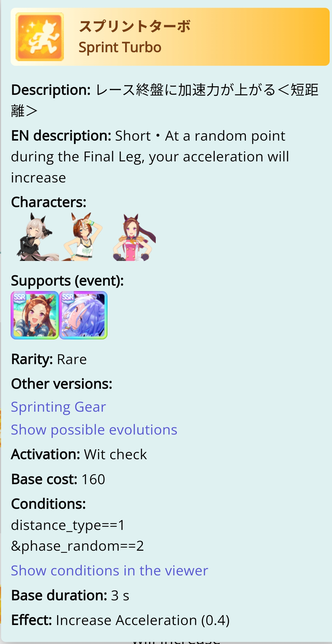Click the SSR badge on second support card
332x644 pixels.
click(x=68, y=297)
